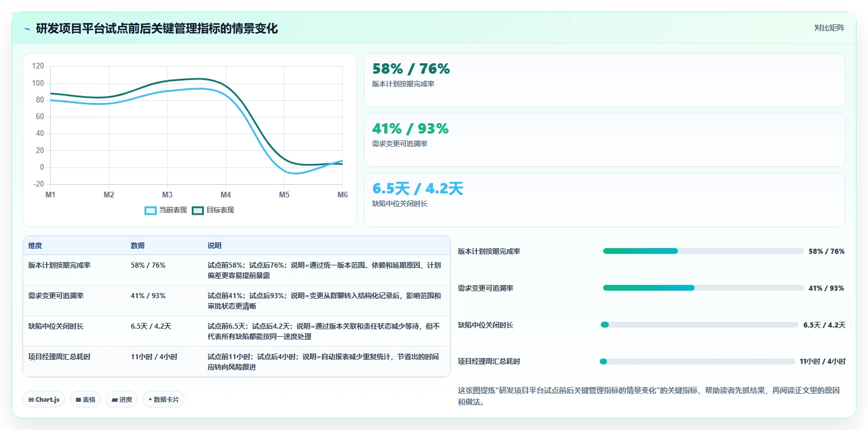Click progress value label 41% / 93%

pyautogui.click(x=826, y=288)
